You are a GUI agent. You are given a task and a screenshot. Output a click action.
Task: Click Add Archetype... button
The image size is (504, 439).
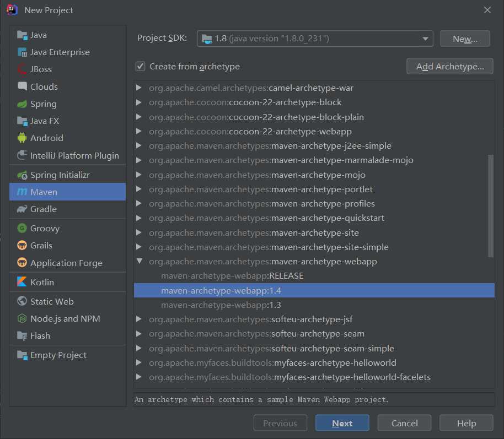click(449, 66)
